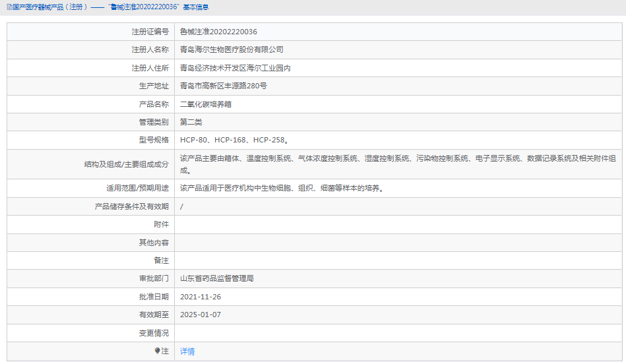Click the 变更情况 row label
The height and width of the screenshot is (364, 626).
(x=154, y=333)
